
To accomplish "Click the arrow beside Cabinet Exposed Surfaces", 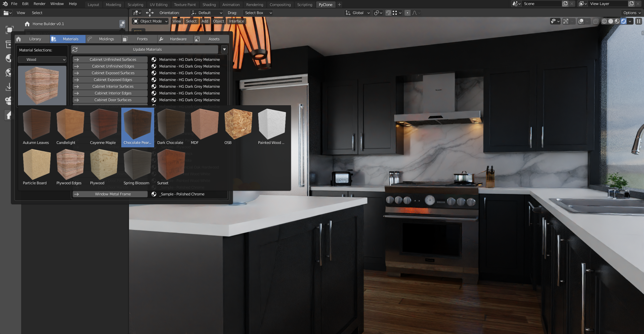I will click(76, 73).
